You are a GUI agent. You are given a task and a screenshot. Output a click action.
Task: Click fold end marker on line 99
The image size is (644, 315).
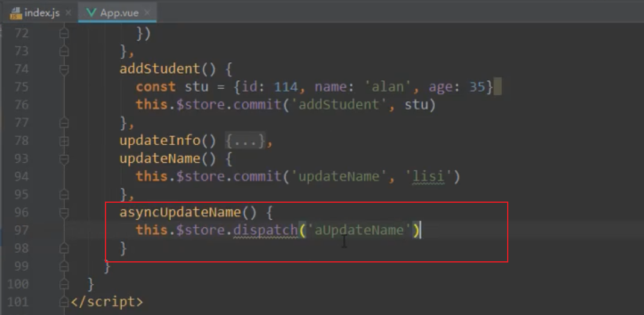point(64,267)
